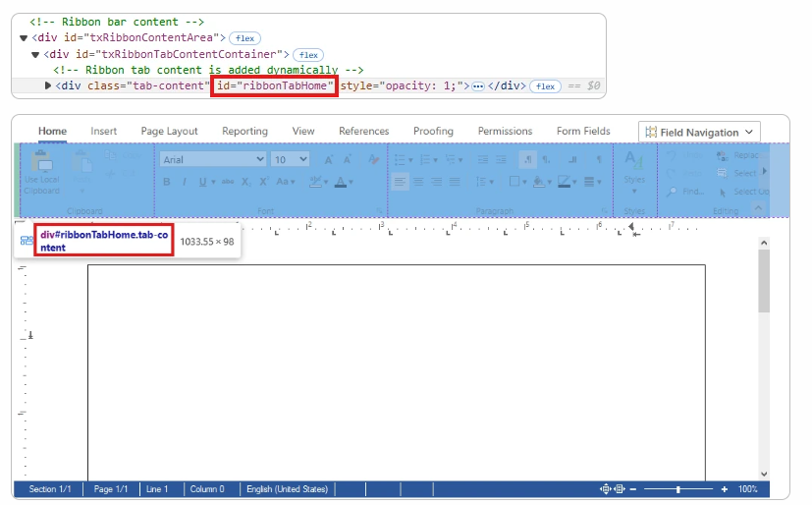The image size is (812, 505).
Task: Justify the paragraph text
Action: (455, 182)
